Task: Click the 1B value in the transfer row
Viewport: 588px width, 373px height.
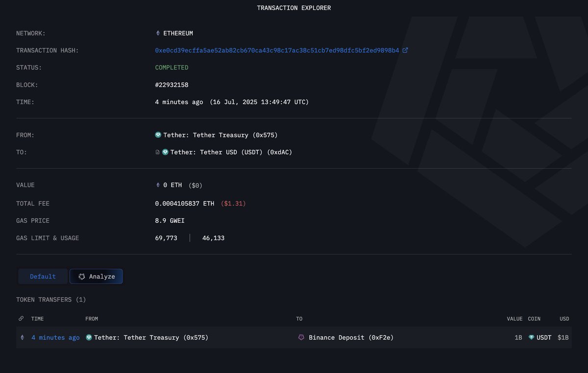Action: point(518,338)
